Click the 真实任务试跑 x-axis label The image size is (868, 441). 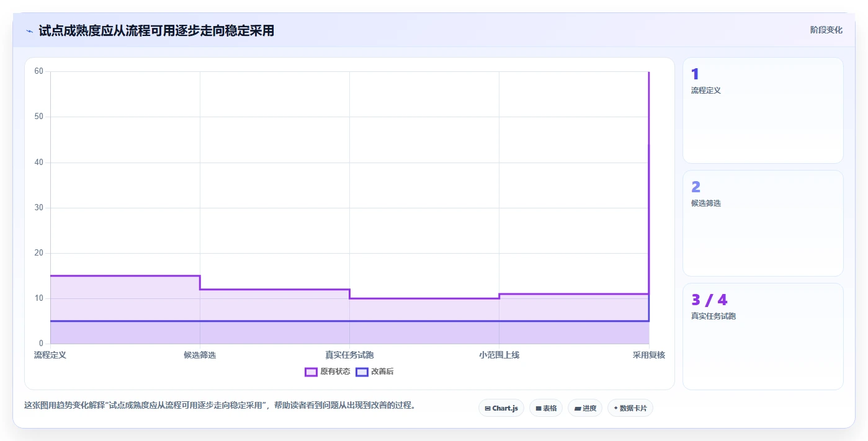(x=349, y=355)
